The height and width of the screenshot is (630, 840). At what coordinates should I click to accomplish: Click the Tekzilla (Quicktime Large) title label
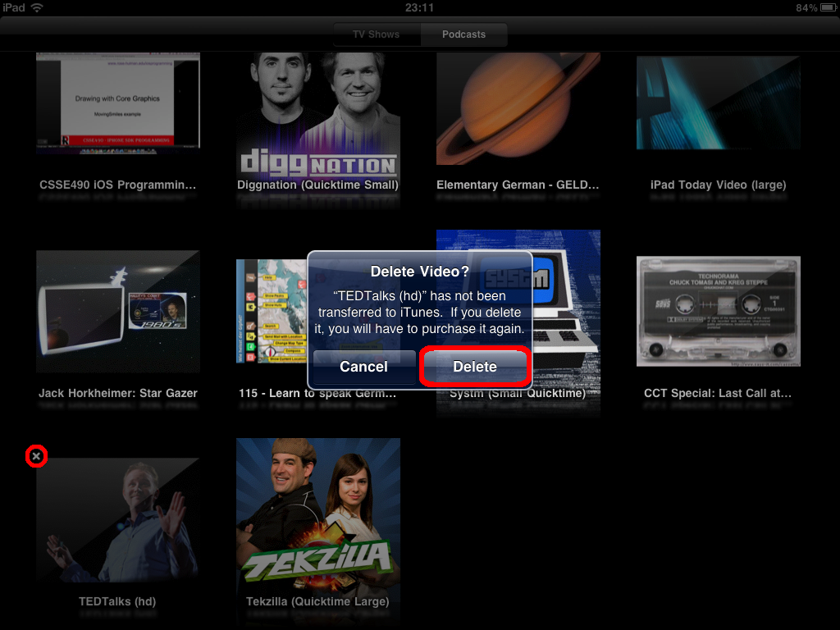pyautogui.click(x=318, y=601)
